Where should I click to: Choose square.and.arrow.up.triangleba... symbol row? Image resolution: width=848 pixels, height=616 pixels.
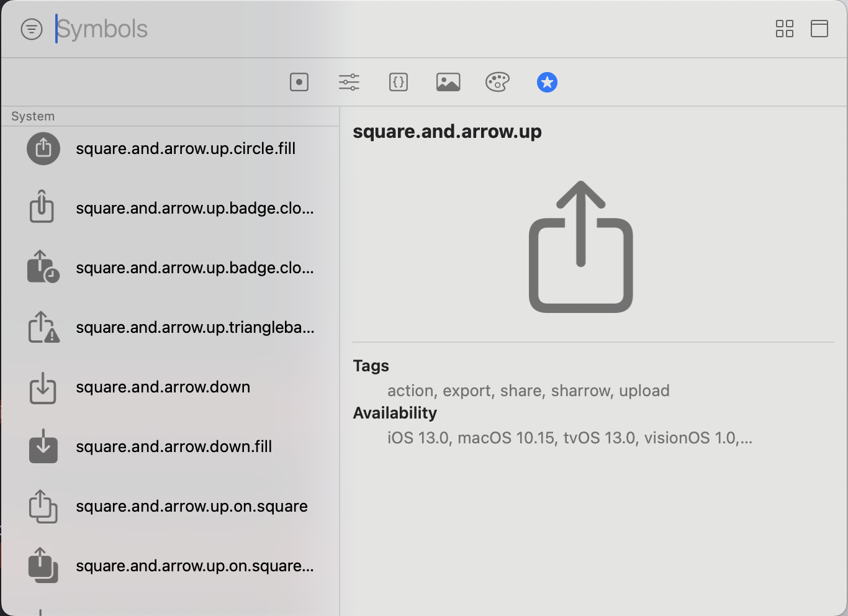171,327
